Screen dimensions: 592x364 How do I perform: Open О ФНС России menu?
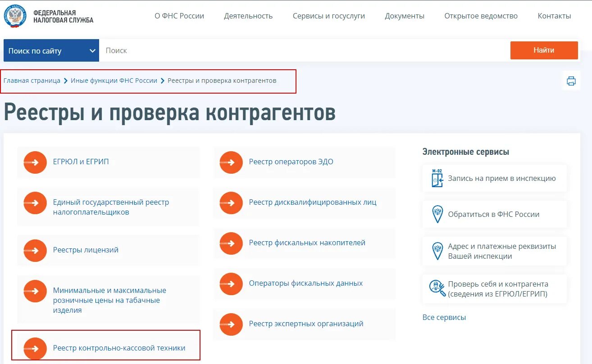pos(179,16)
